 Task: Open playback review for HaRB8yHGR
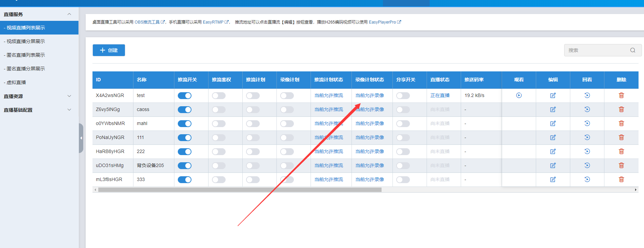tap(587, 151)
